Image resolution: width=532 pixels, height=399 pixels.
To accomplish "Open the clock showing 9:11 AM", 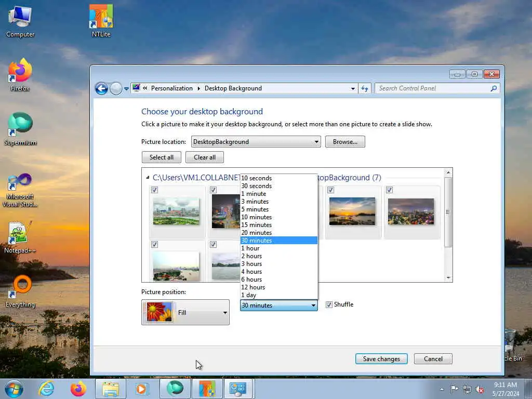I will pos(506,389).
